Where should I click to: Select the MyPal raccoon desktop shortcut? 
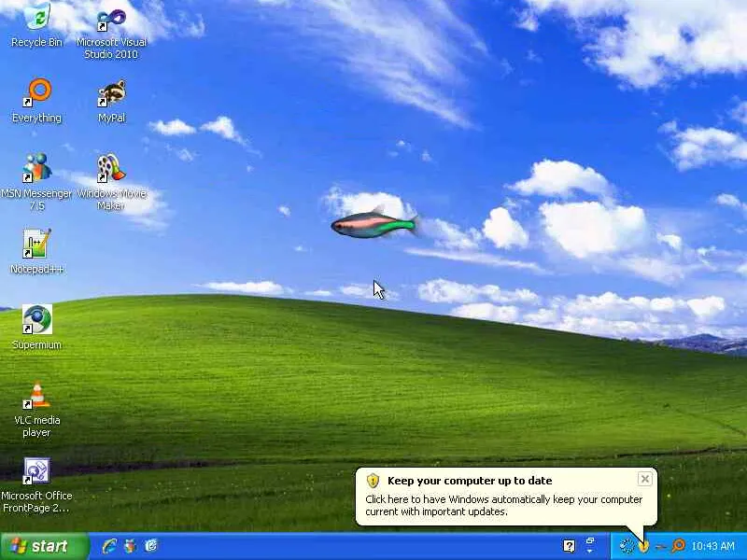coord(111,101)
